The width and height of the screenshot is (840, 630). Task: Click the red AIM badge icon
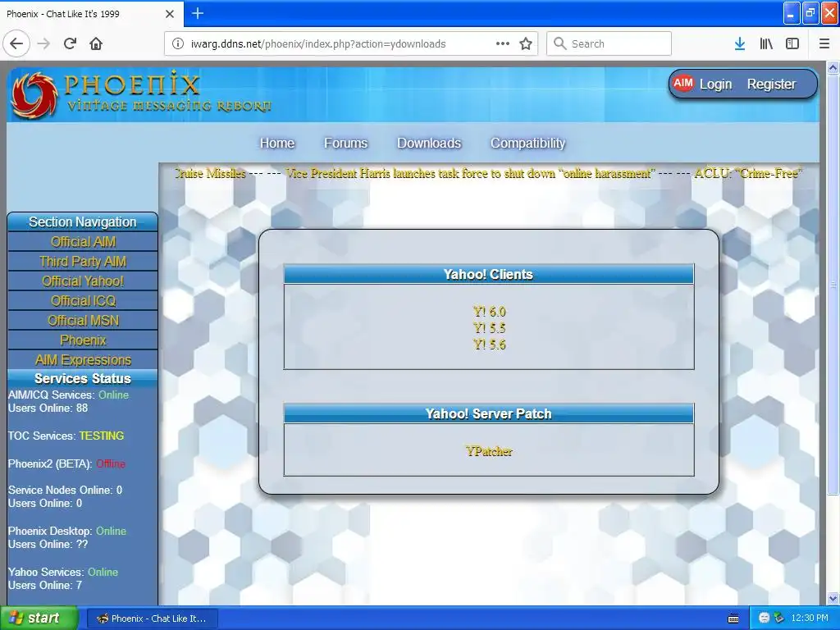[x=682, y=83]
